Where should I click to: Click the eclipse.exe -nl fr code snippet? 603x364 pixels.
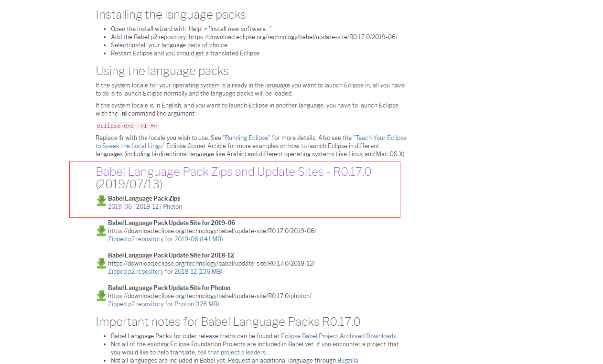coord(127,126)
